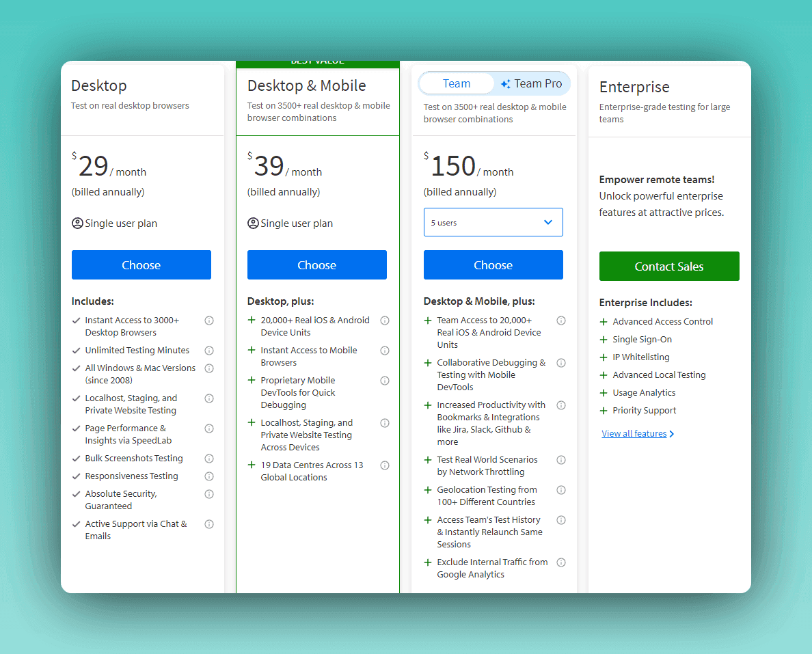
Task: Select the Team plan toggle option
Action: point(457,84)
